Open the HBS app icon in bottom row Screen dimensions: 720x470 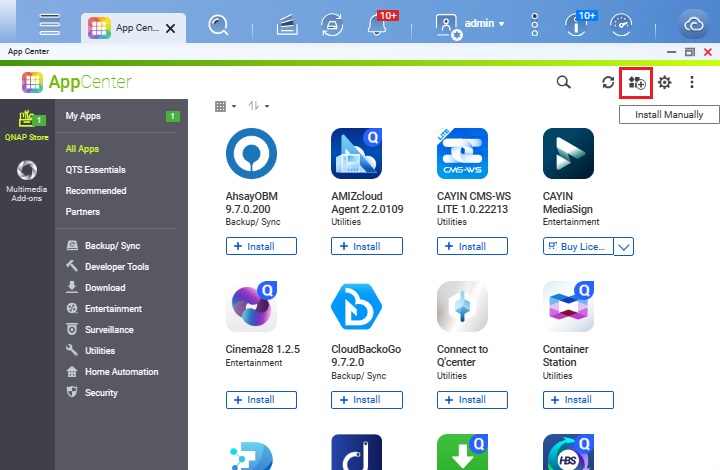pyautogui.click(x=568, y=452)
